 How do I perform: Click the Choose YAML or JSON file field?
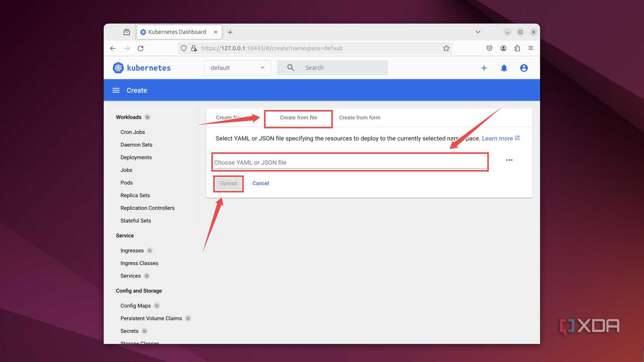[x=350, y=162]
